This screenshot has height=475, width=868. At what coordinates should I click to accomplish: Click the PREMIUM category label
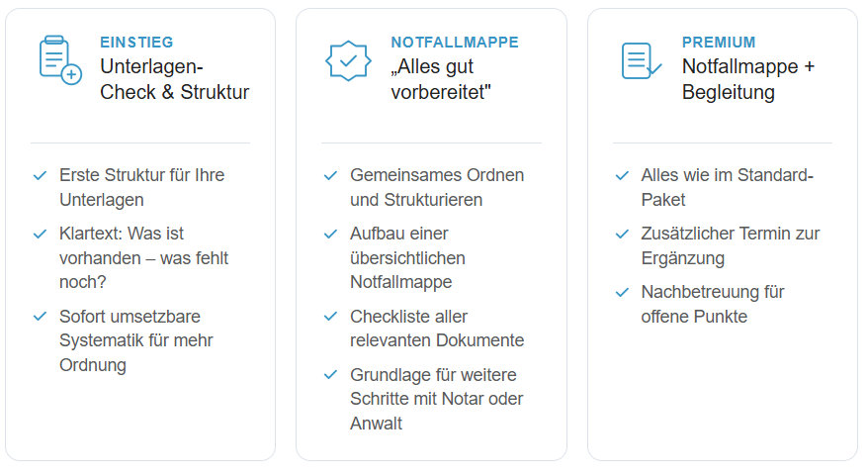pos(719,43)
